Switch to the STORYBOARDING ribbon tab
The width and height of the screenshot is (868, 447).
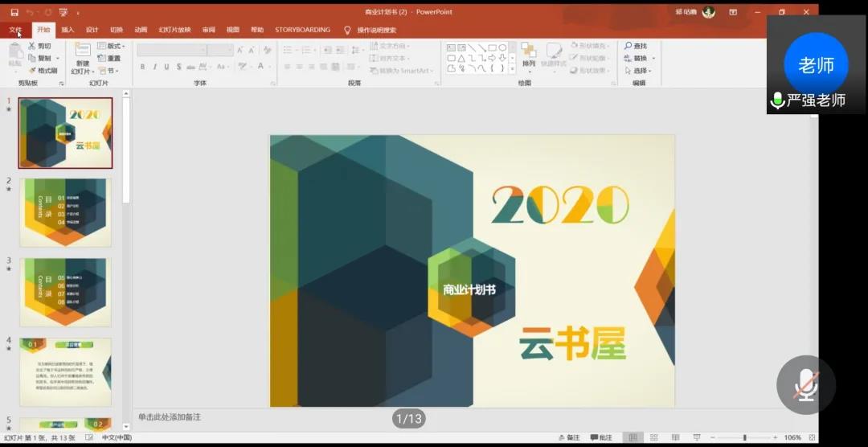[x=302, y=30]
